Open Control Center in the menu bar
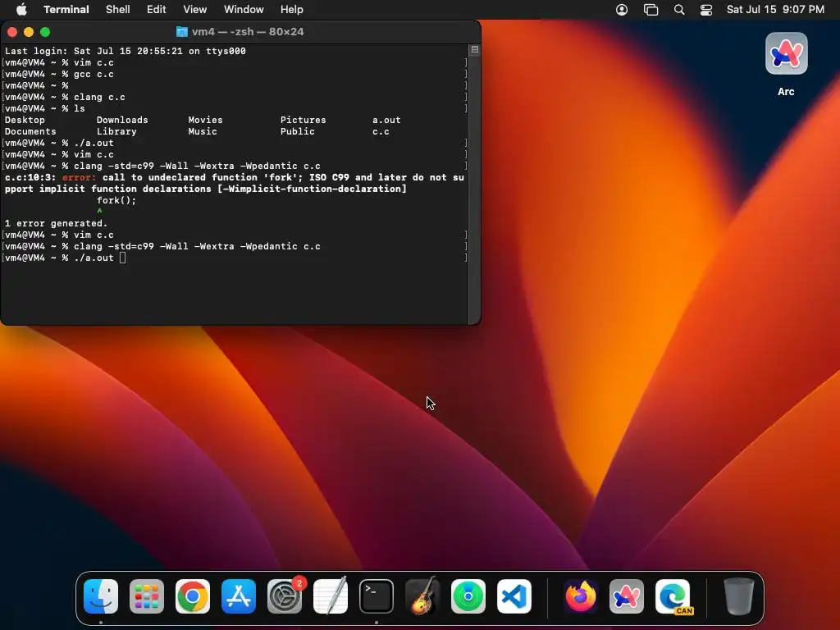 pos(706,10)
